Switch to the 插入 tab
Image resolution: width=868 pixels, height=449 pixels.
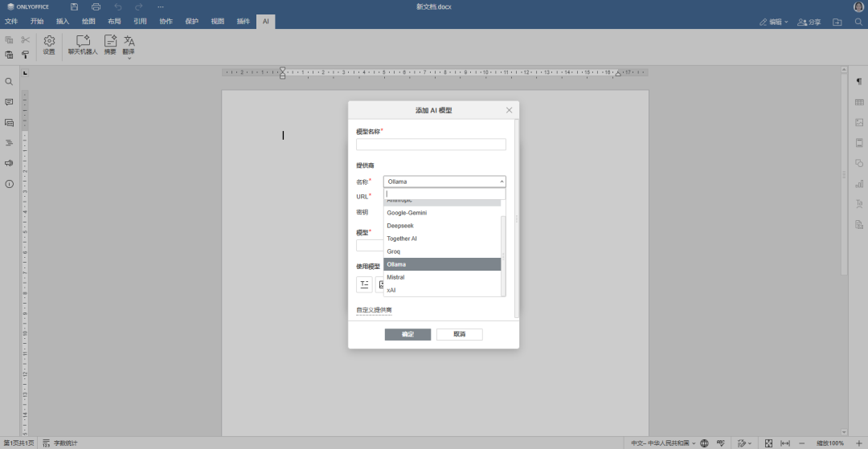pyautogui.click(x=63, y=22)
